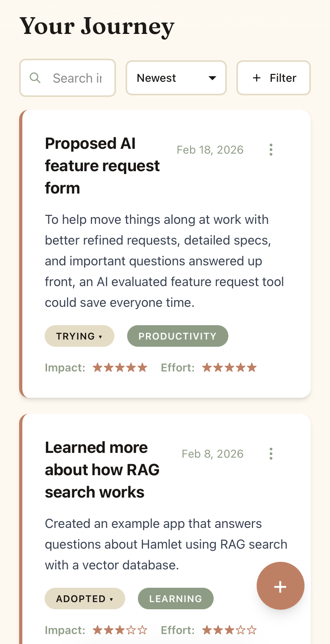Open the ADOPTED status chip dropdown
The height and width of the screenshot is (644, 330).
pos(84,599)
